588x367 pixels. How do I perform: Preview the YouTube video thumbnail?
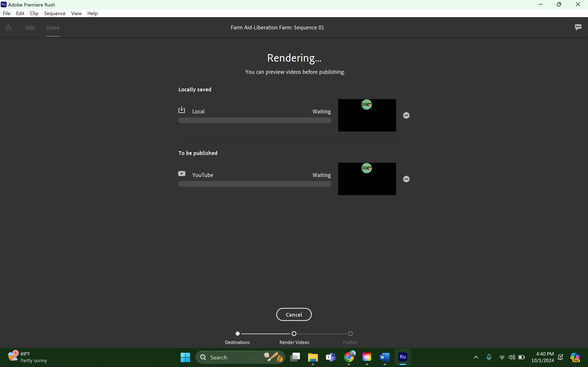click(367, 179)
